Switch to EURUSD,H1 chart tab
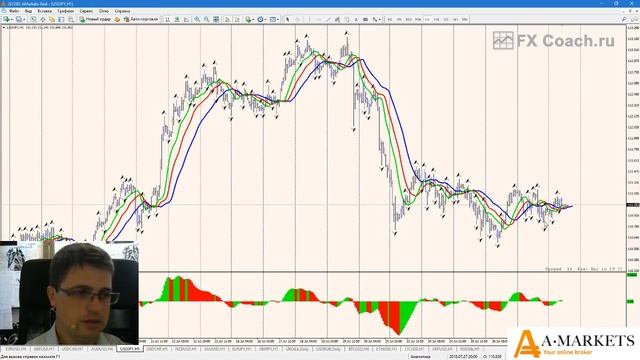The image size is (640, 360). (x=16, y=349)
